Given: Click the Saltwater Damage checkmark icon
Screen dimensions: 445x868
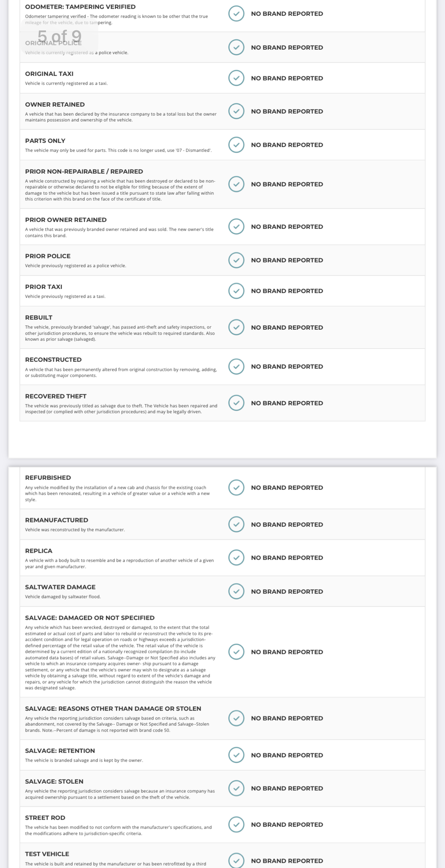Looking at the screenshot, I should tap(236, 591).
